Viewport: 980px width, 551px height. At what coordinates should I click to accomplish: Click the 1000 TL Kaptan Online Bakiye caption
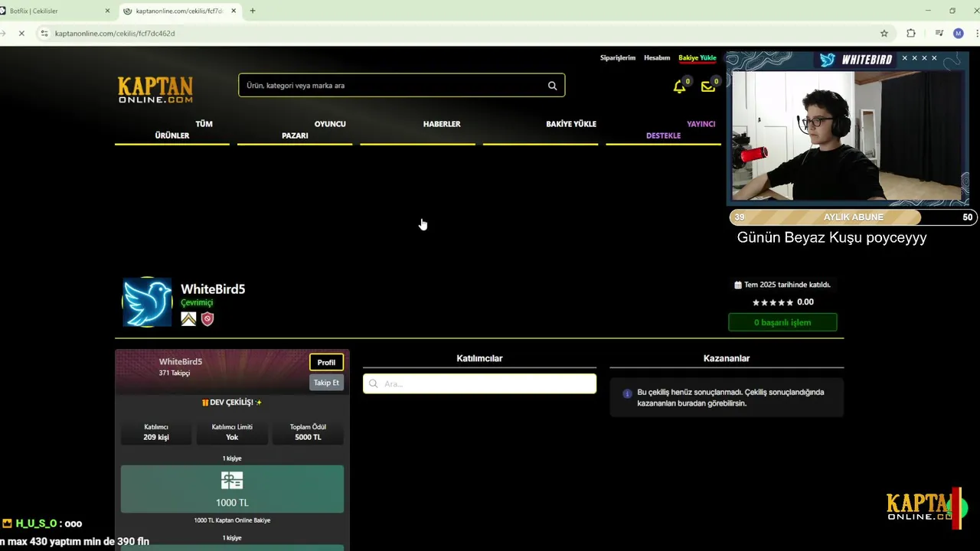(x=232, y=520)
